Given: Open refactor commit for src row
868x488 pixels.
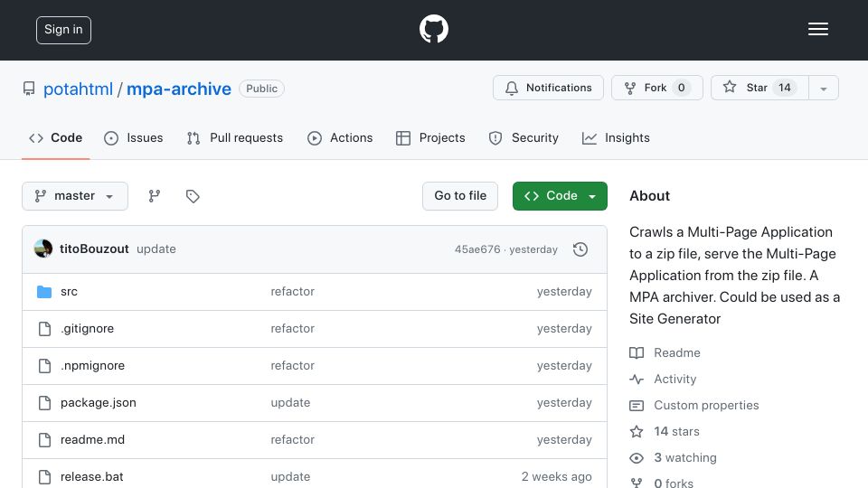Looking at the screenshot, I should [x=292, y=292].
